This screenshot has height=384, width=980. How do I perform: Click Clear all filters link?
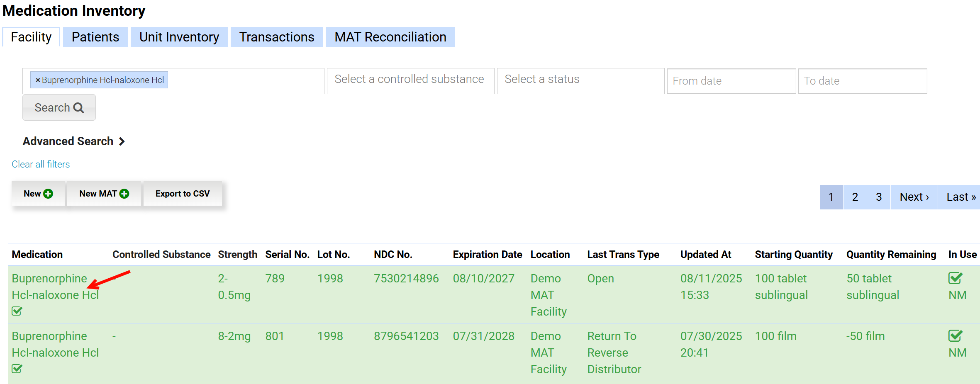click(41, 164)
